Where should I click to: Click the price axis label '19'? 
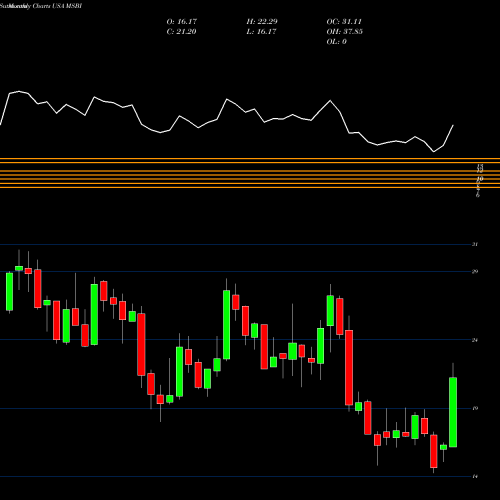[x=475, y=408]
